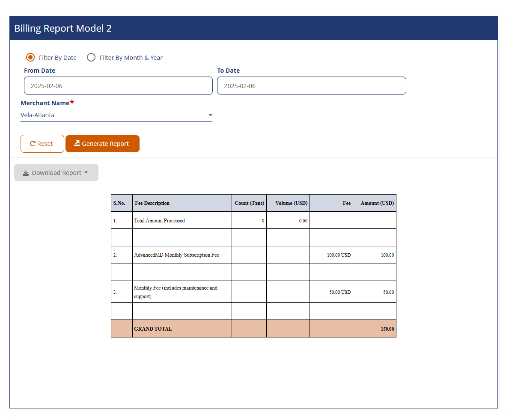Click the AdvancedMD Monthly Subscription Fee cell
This screenshot has width=521, height=420.
176,254
